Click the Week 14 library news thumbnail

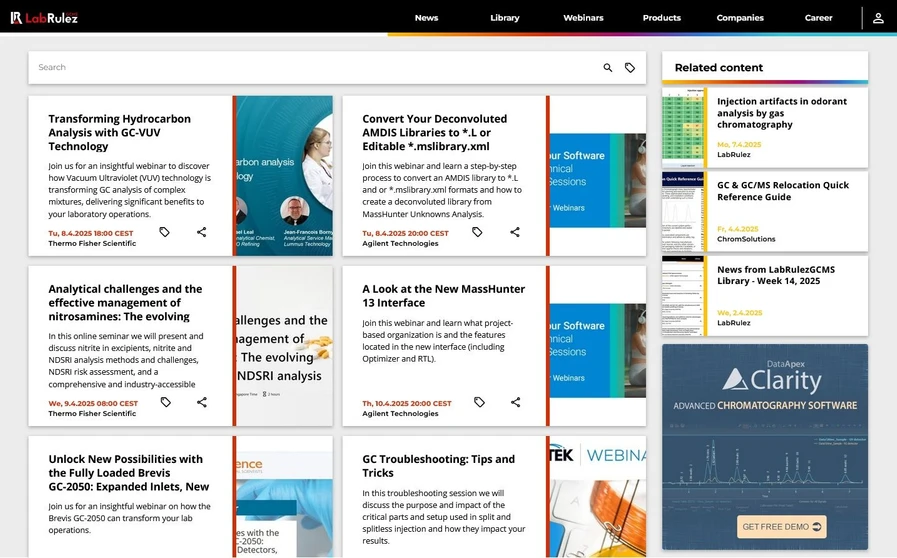coord(682,295)
